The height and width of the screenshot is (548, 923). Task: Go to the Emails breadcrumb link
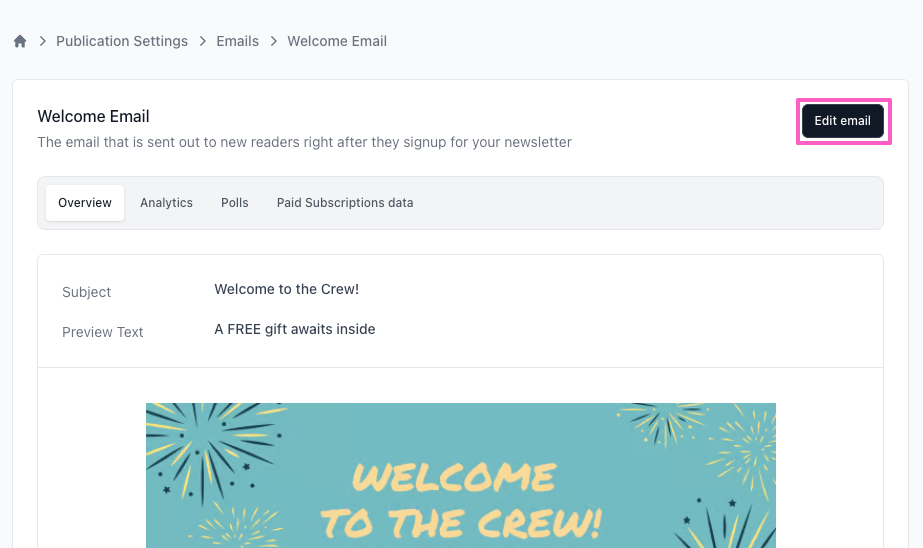[238, 42]
